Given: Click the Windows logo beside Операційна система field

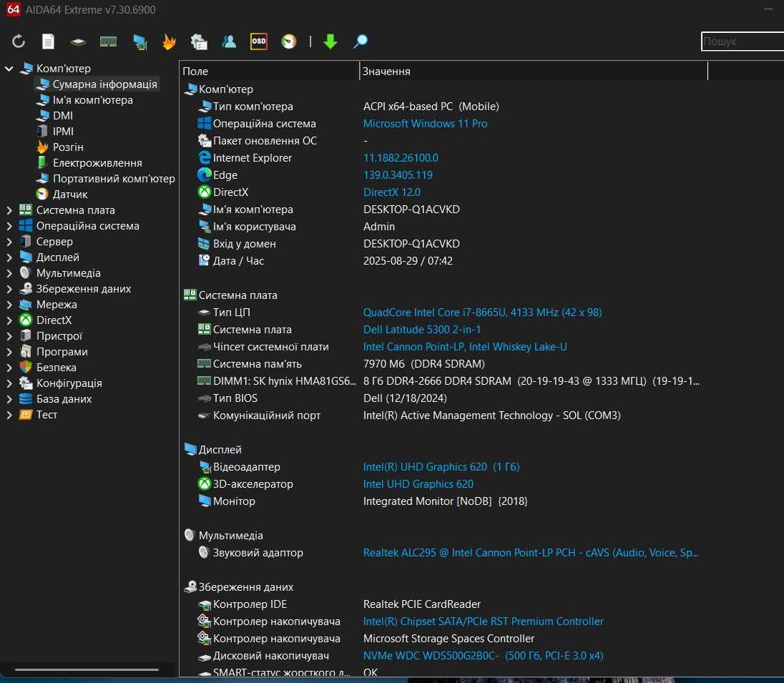Looking at the screenshot, I should (x=205, y=124).
